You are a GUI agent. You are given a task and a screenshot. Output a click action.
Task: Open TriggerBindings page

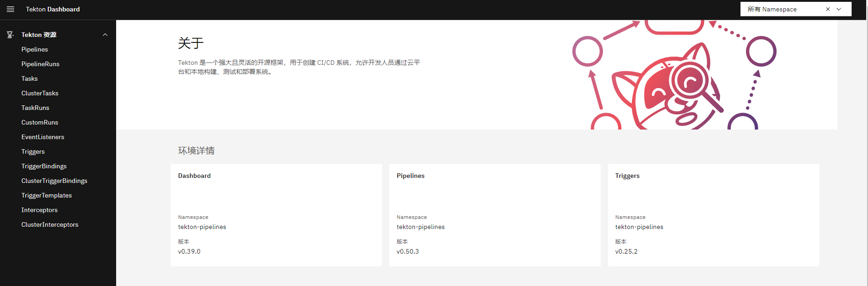44,166
